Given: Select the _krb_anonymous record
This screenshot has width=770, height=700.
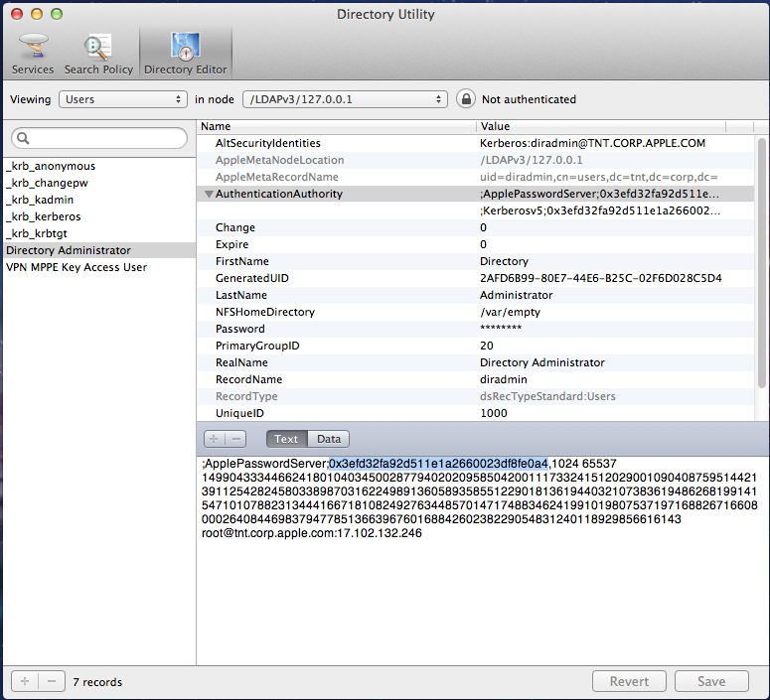Looking at the screenshot, I should [99, 166].
